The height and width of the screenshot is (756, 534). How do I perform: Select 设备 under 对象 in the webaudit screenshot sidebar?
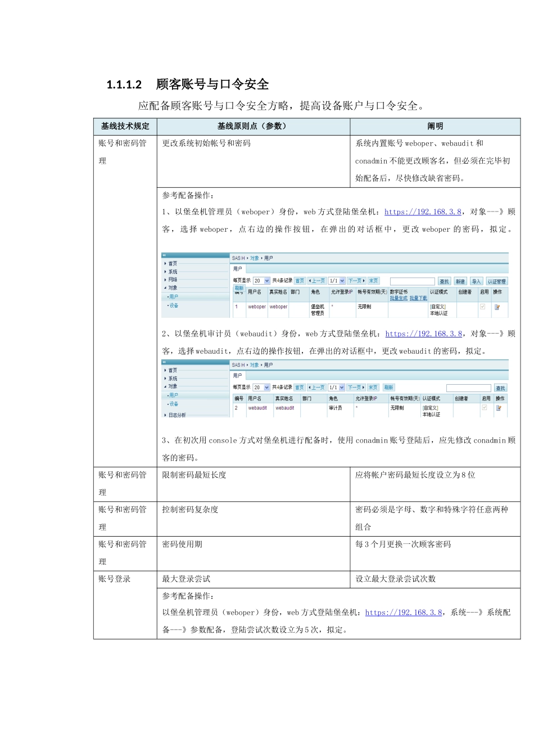173,404
